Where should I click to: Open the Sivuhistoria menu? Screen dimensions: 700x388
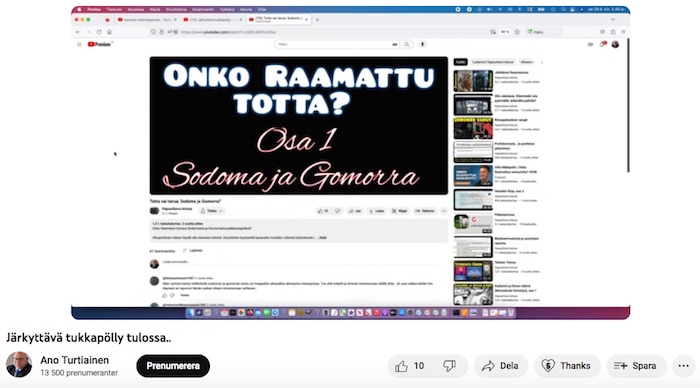click(x=176, y=9)
